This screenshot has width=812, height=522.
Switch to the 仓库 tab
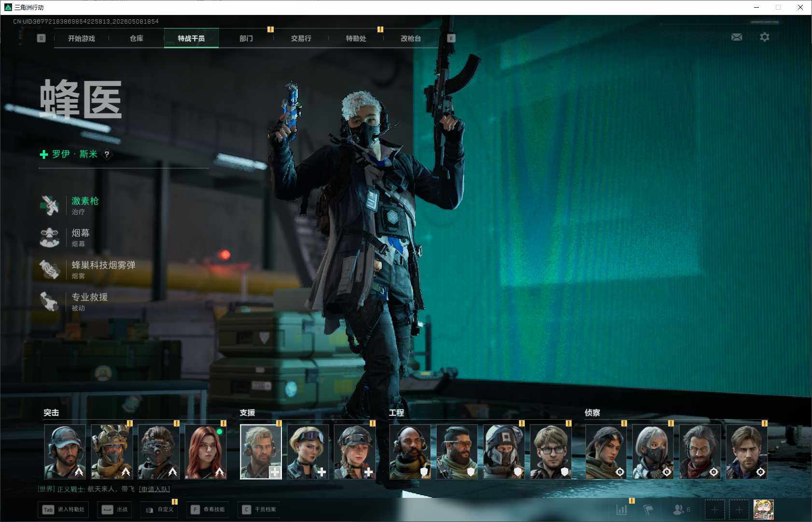(x=137, y=38)
